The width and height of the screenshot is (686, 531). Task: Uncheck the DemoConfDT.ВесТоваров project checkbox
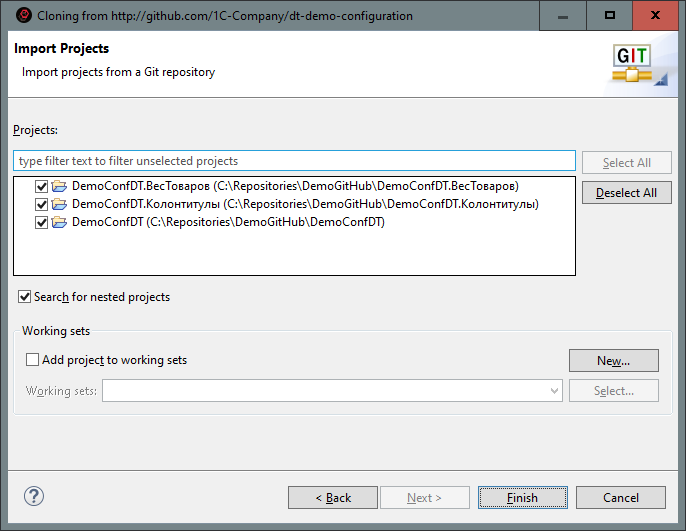click(x=41, y=186)
